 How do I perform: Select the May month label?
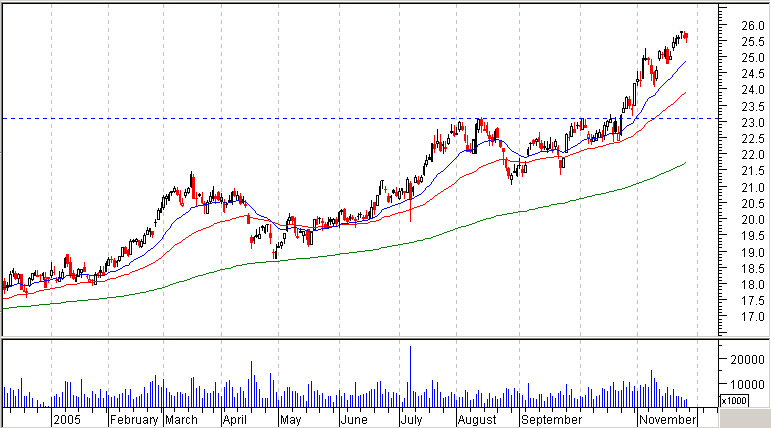click(291, 420)
